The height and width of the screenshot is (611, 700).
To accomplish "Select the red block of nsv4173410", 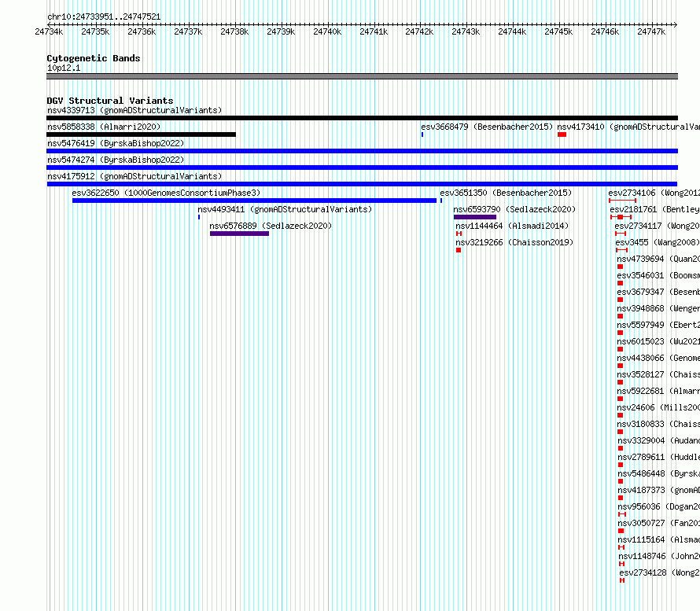I will click(562, 134).
